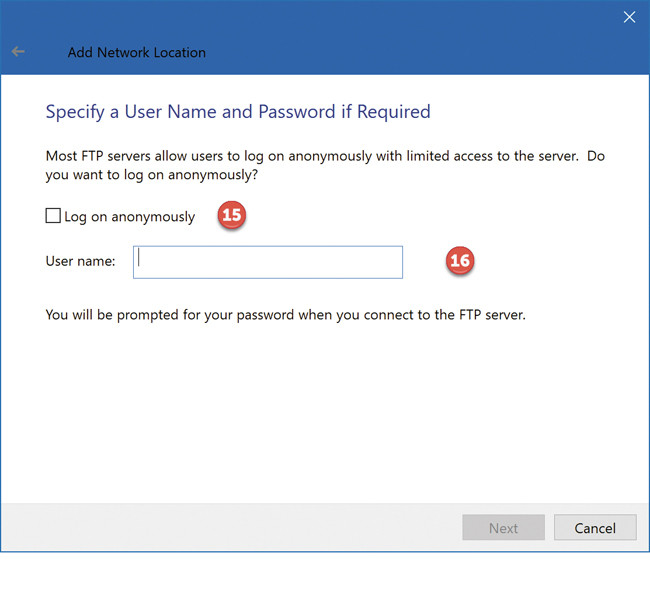Click the 'Specify a User Name and Password' heading

(x=200, y=111)
